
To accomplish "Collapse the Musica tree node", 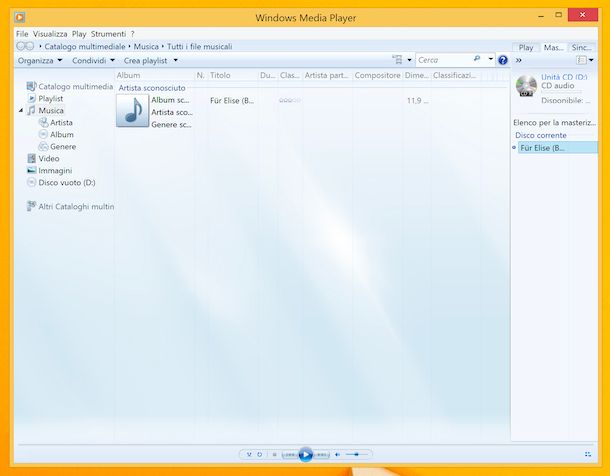I will [x=21, y=111].
